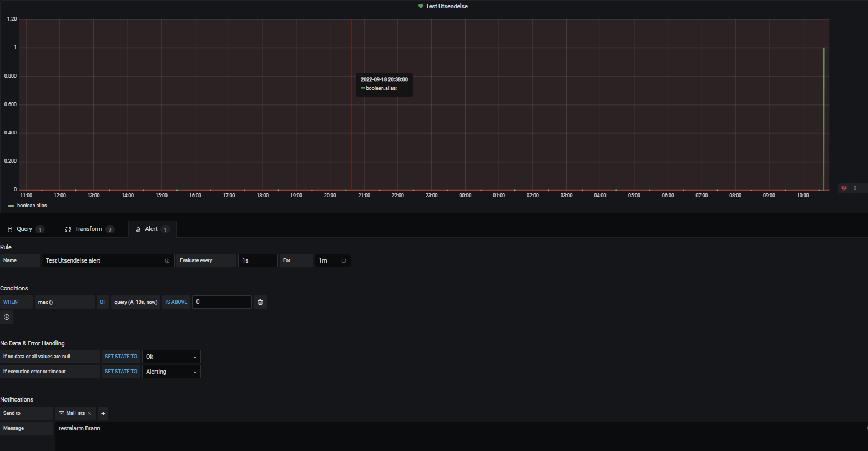This screenshot has height=451, width=868.
Task: Open the execution error state dropdown set to Alerting
Action: click(171, 372)
